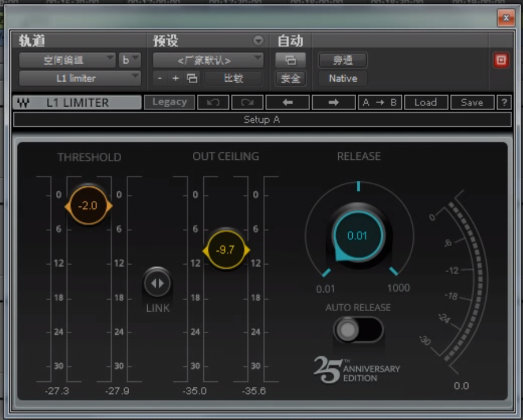This screenshot has height=420, width=523.
Task: Click the plus next preset button
Action: click(x=175, y=78)
